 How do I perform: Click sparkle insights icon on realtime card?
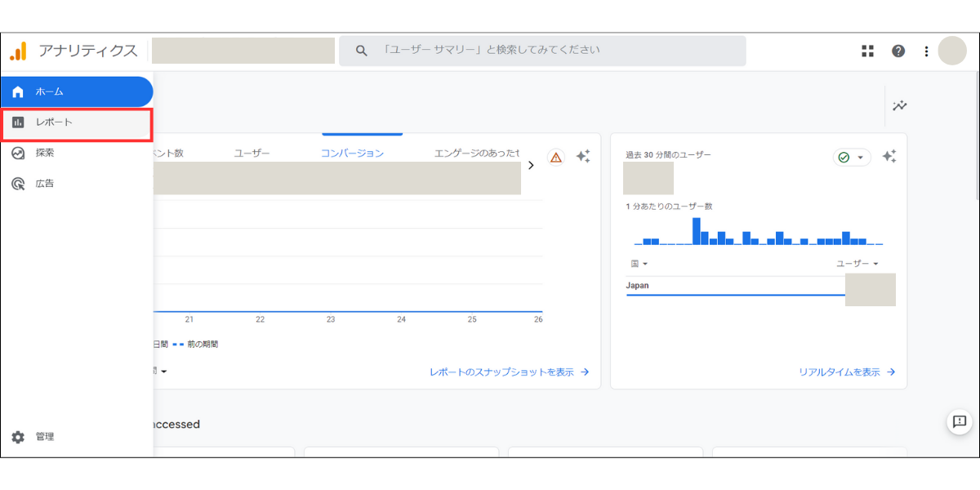(889, 157)
